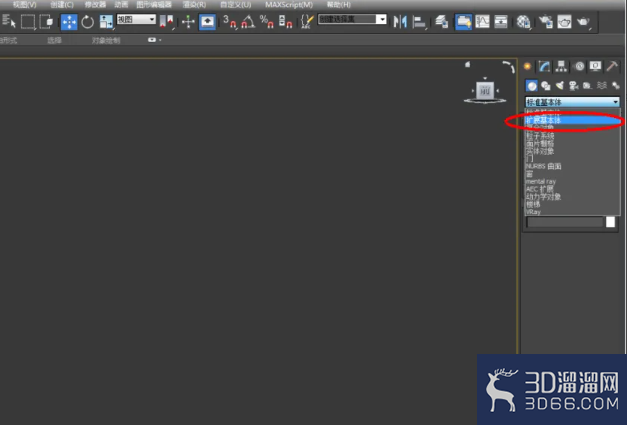The height and width of the screenshot is (425, 627).
Task: Choose AEC 扩展 from the dropdown list
Action: [572, 189]
